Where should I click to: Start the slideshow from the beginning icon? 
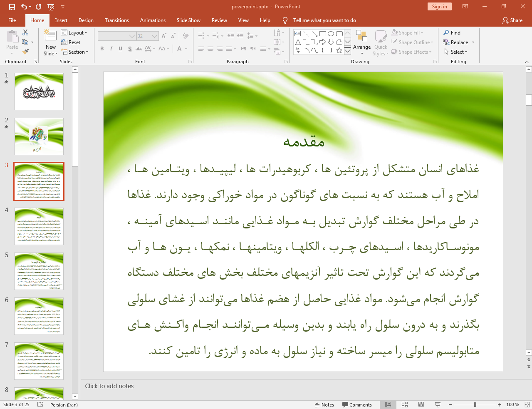51,7
